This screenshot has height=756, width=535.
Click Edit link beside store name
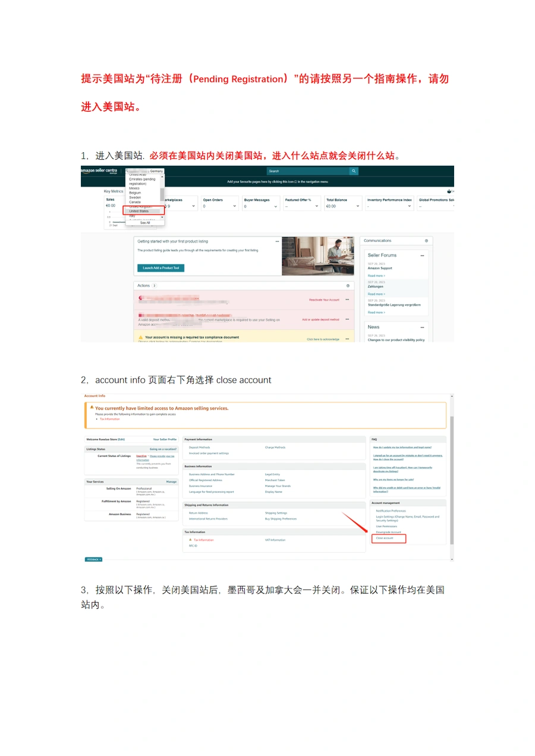coord(121,439)
